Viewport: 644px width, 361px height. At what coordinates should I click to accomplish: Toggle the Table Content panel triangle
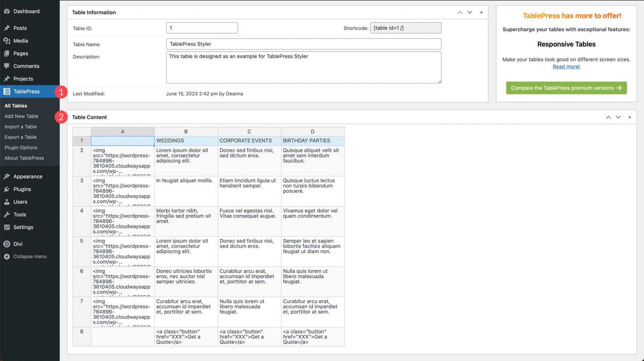point(630,117)
